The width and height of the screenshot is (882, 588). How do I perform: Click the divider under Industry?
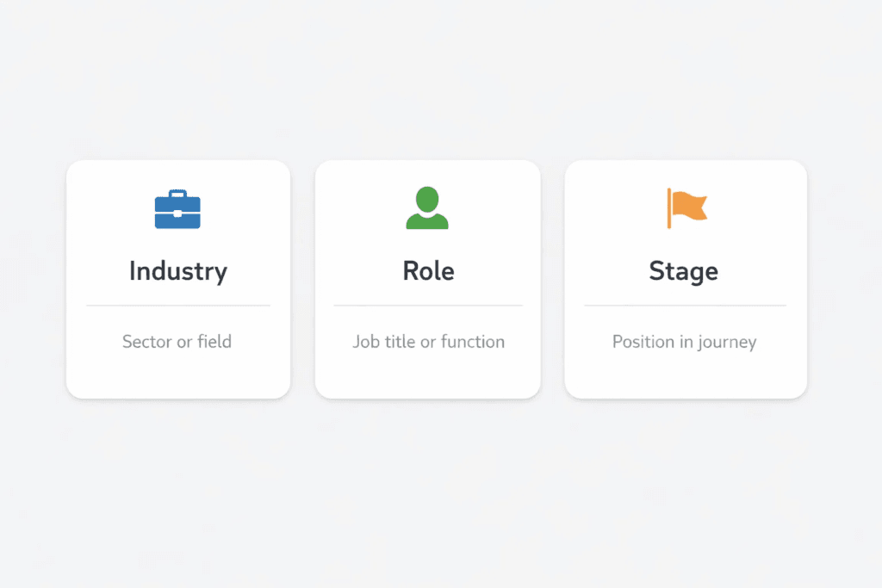pyautogui.click(x=177, y=304)
